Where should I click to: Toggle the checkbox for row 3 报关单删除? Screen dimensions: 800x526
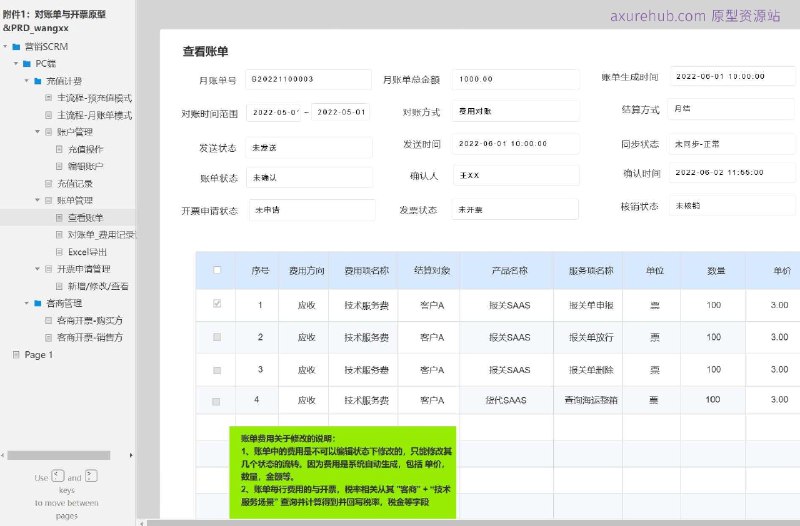click(217, 370)
